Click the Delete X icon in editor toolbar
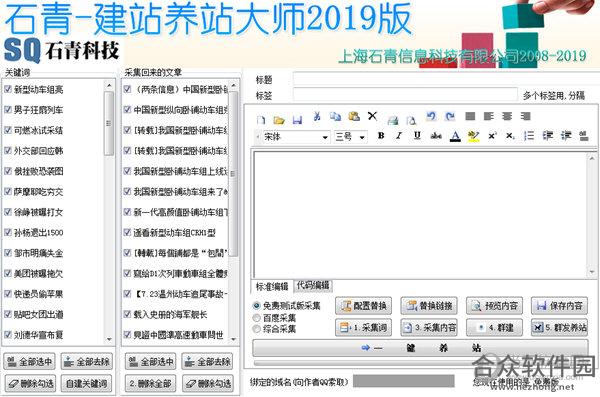Image resolution: width=600 pixels, height=397 pixels. [372, 116]
